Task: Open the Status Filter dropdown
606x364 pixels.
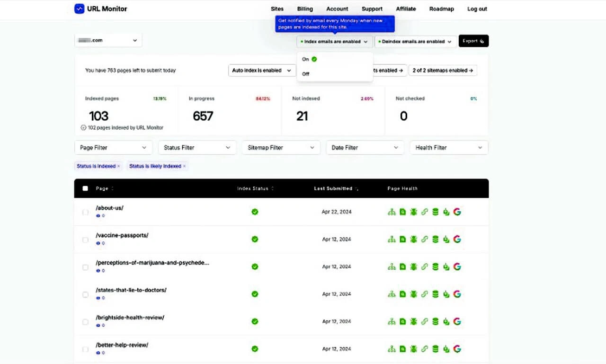Action: click(197, 148)
